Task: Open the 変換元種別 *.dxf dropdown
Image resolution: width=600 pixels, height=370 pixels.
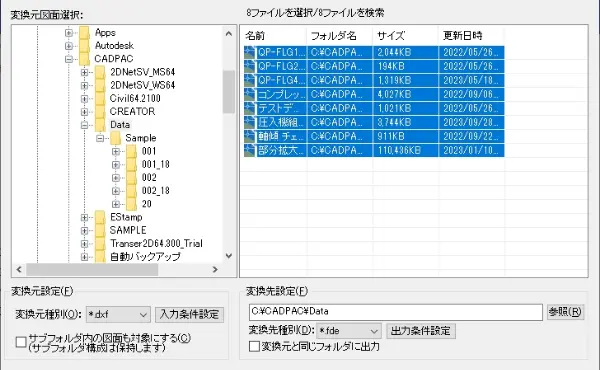Action: tap(118, 315)
